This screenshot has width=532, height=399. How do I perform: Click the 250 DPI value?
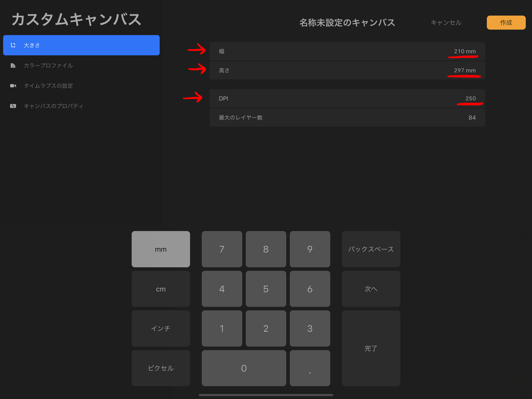(471, 98)
